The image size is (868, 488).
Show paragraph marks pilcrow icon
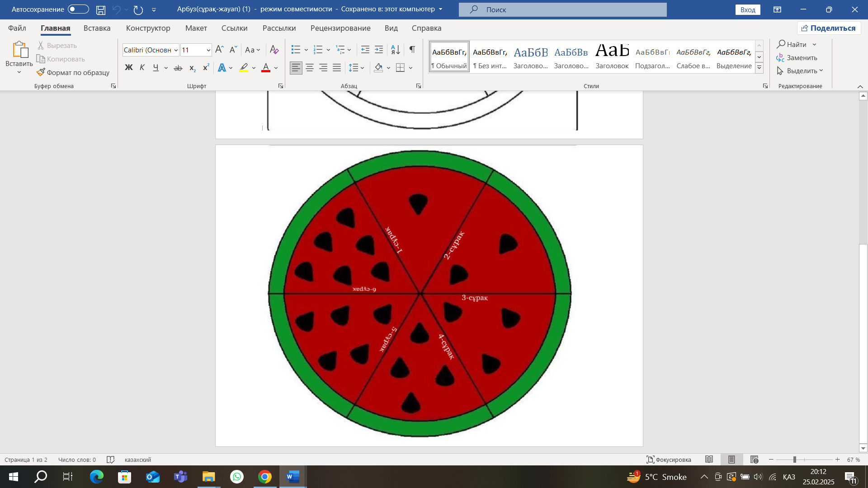tap(412, 49)
